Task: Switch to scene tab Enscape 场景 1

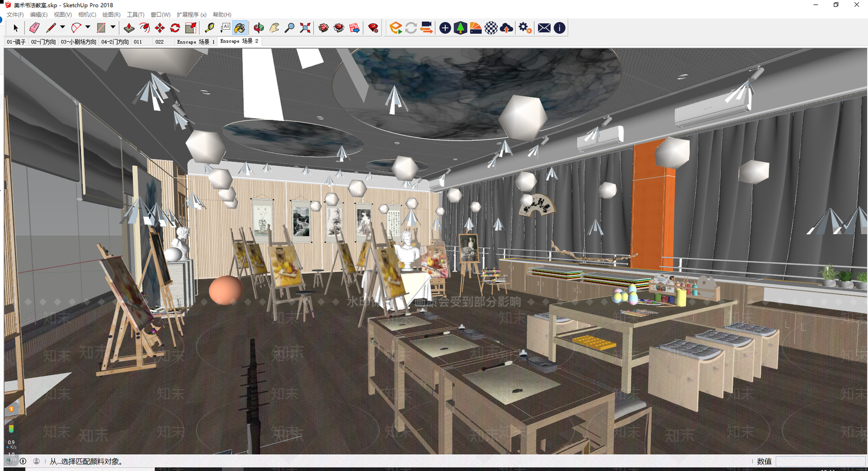Action: click(x=196, y=42)
